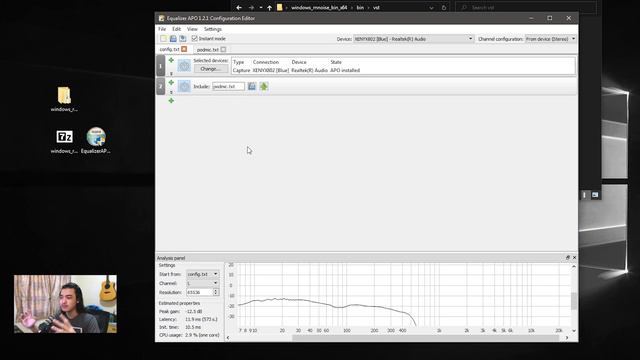Click the Save As toolbar icon
The height and width of the screenshot is (360, 640).
(x=183, y=38)
